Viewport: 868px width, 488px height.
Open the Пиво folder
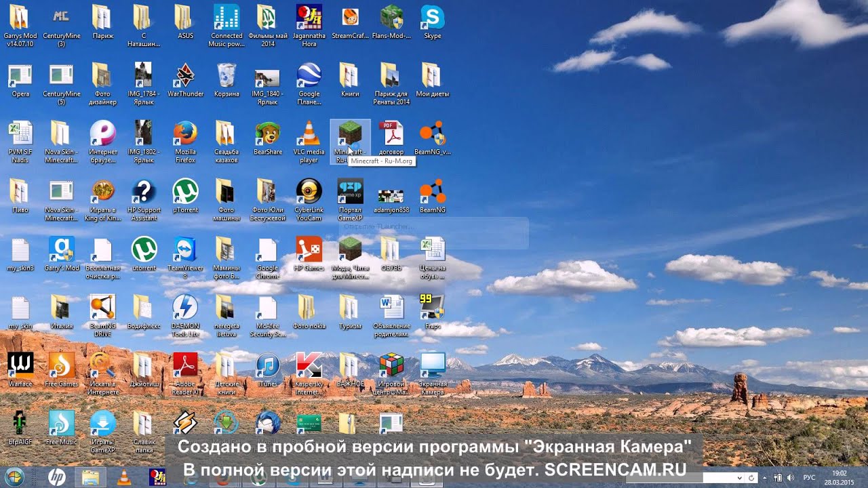point(20,196)
